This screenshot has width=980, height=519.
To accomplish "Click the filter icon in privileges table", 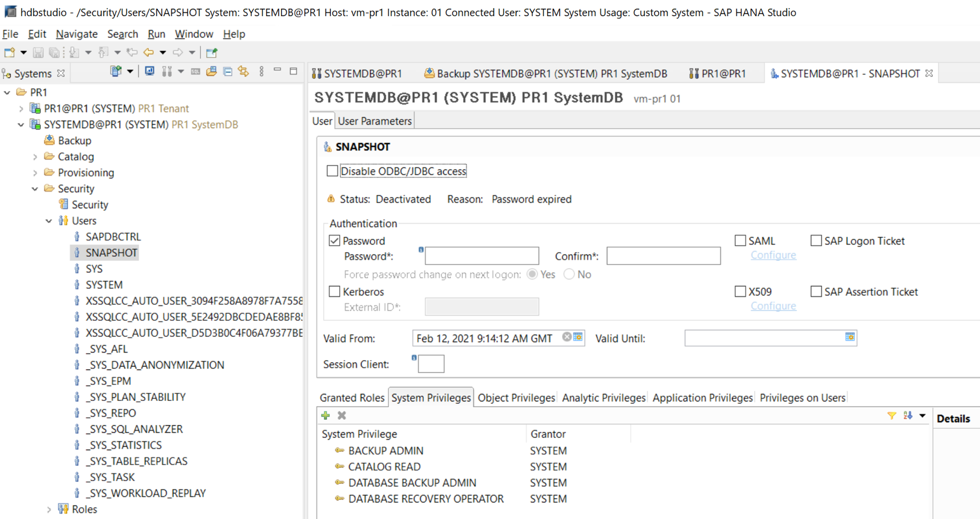I will tap(891, 416).
